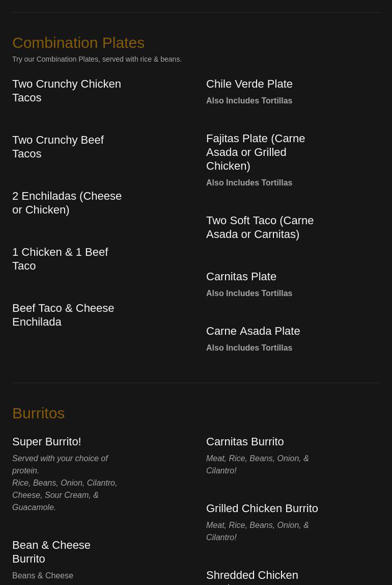Choose the Carnitas Burrito item
This screenshot has height=585, width=392.
click(x=245, y=441)
